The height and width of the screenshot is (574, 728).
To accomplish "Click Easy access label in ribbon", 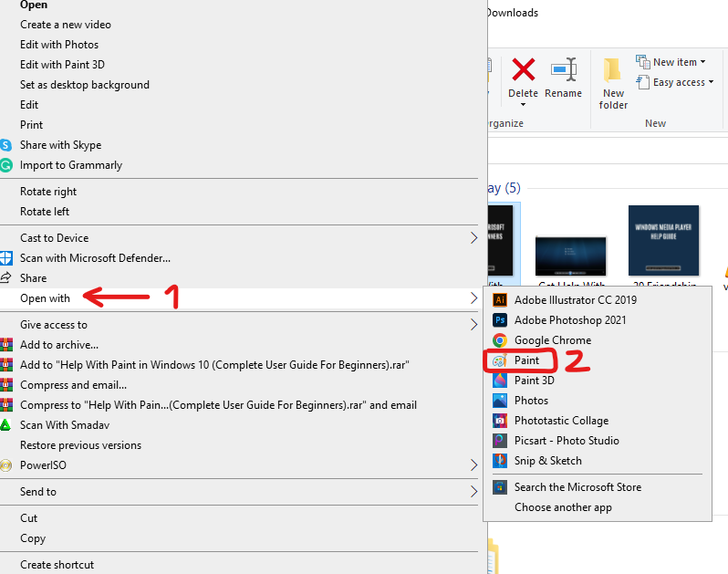I will click(680, 82).
